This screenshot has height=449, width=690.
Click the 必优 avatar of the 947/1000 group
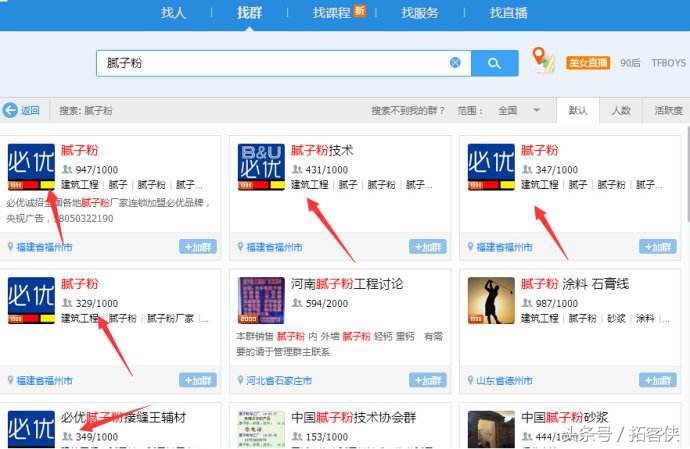click(31, 167)
